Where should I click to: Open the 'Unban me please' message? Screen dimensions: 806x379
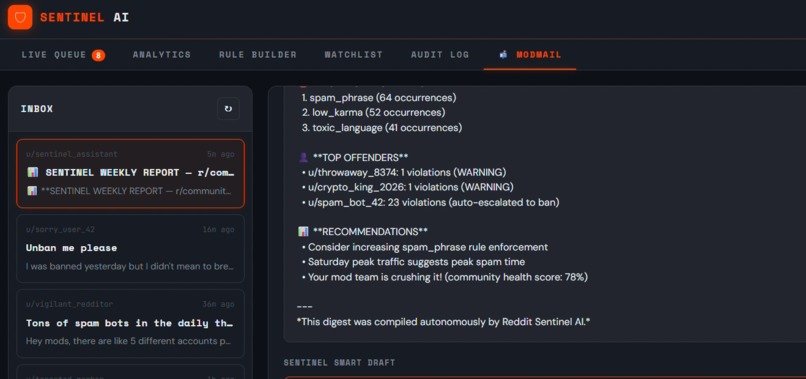click(x=131, y=248)
